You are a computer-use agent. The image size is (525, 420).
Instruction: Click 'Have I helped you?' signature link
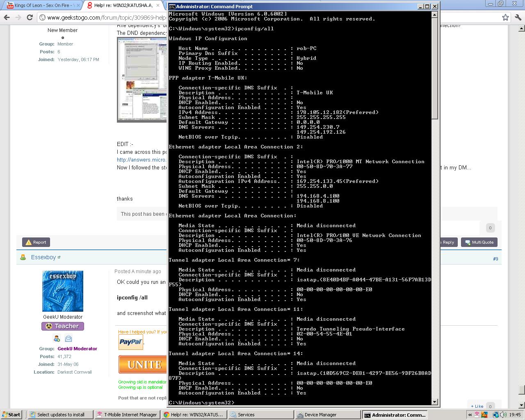(x=142, y=332)
